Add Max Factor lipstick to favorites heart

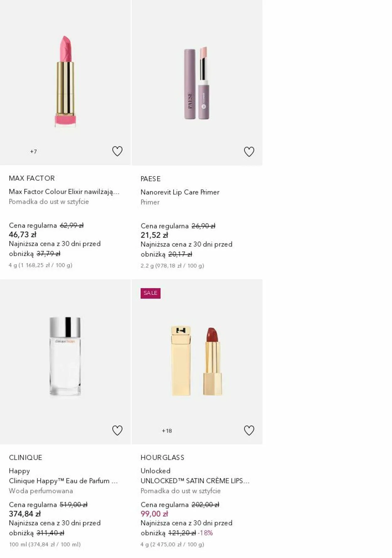(117, 151)
